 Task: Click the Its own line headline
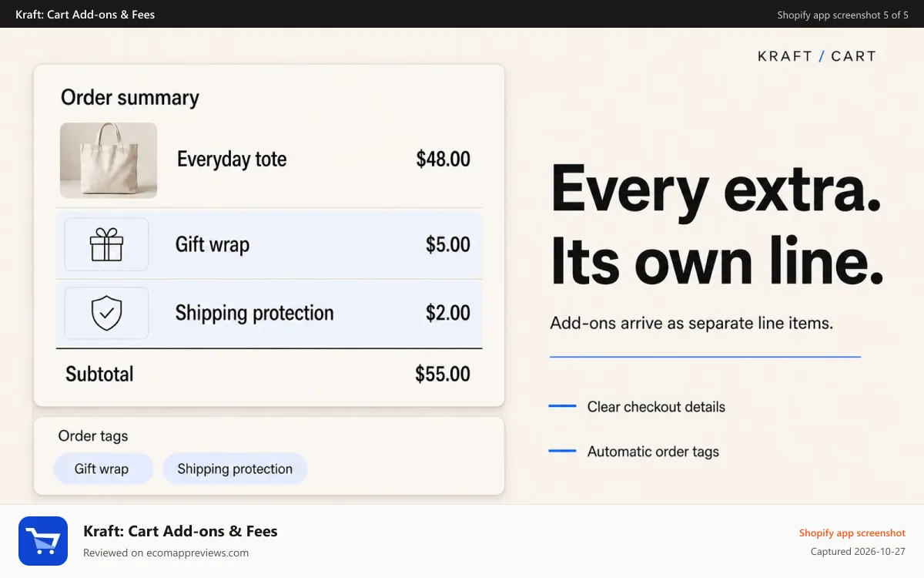pyautogui.click(x=717, y=261)
